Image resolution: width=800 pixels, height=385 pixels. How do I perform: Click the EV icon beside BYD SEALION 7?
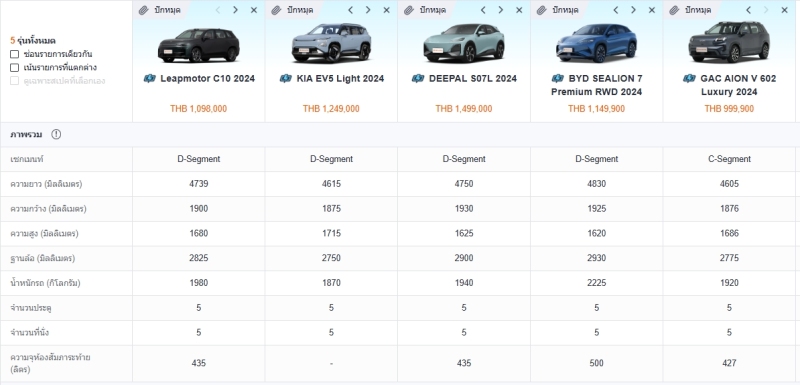tap(558, 79)
